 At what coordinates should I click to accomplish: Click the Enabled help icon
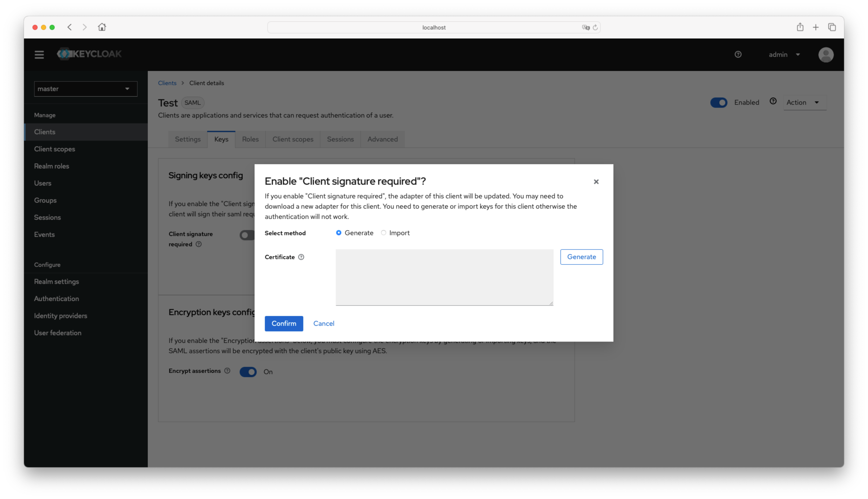click(x=773, y=101)
